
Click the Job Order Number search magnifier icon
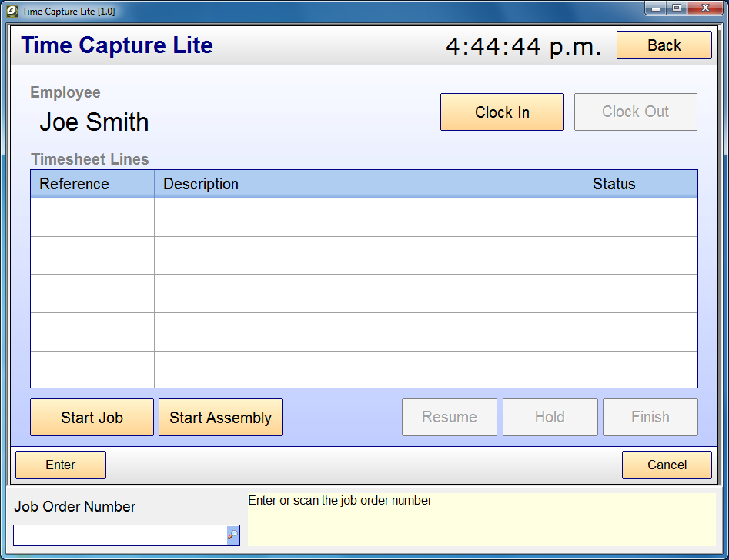pyautogui.click(x=233, y=535)
